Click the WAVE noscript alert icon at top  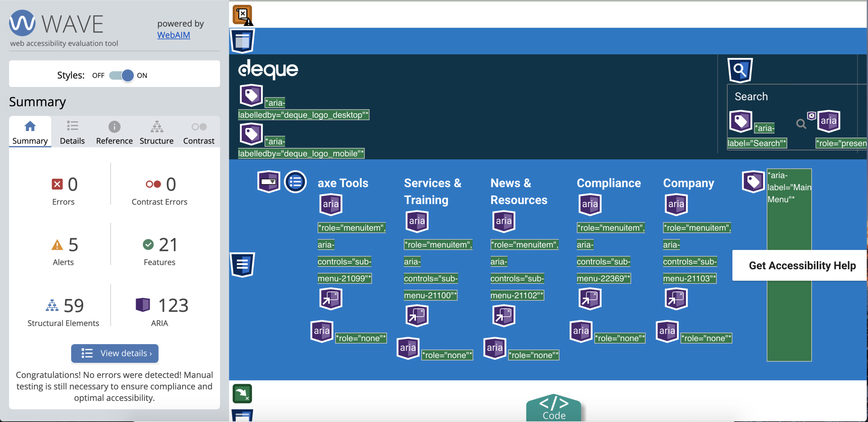pyautogui.click(x=242, y=15)
